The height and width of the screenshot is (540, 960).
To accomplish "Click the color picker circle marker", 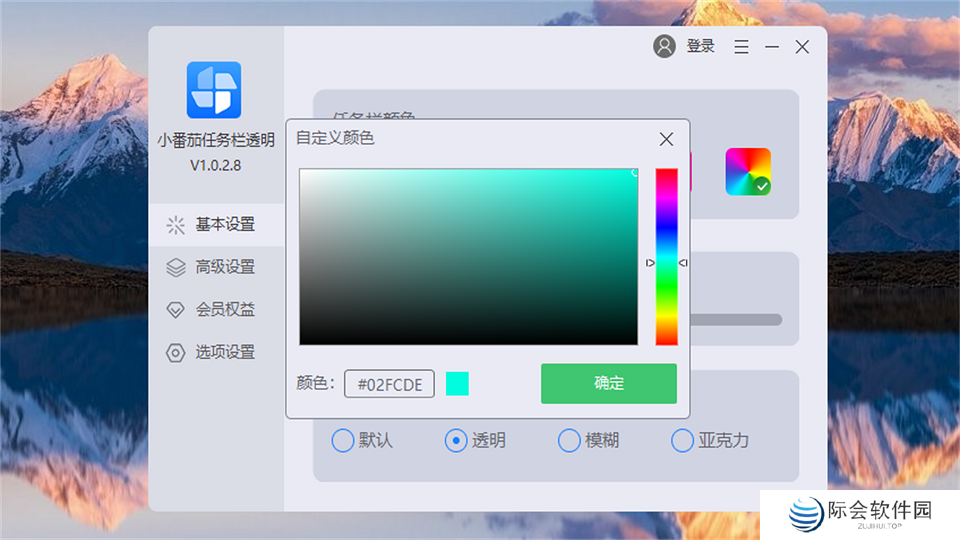I will point(635,173).
